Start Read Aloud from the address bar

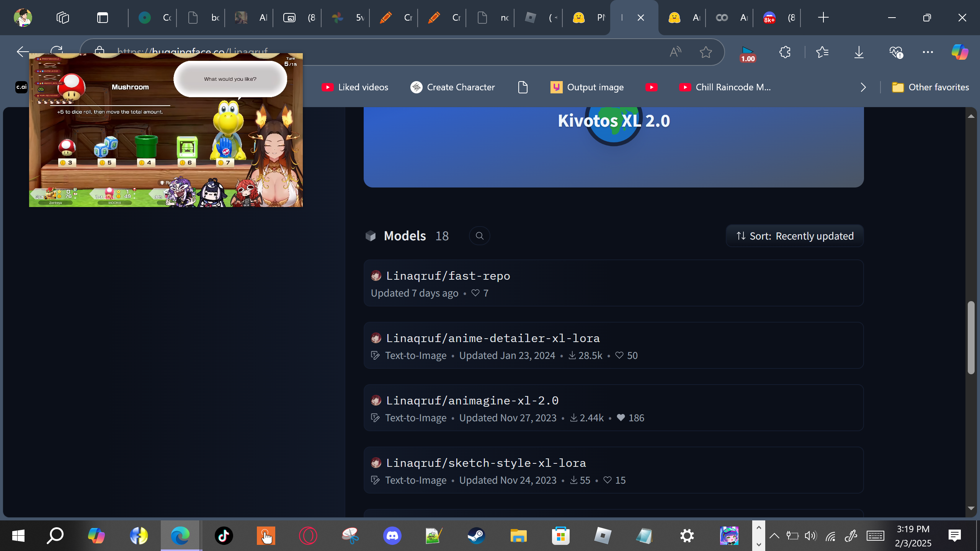pos(676,52)
